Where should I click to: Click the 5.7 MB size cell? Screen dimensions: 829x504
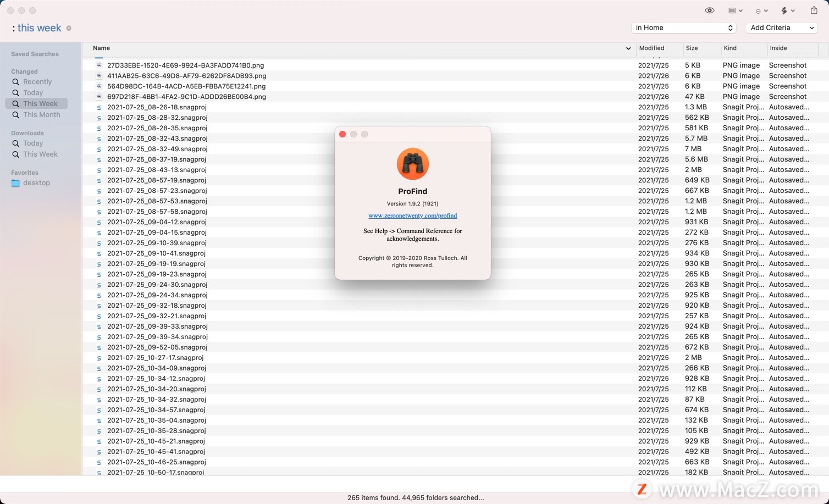696,139
